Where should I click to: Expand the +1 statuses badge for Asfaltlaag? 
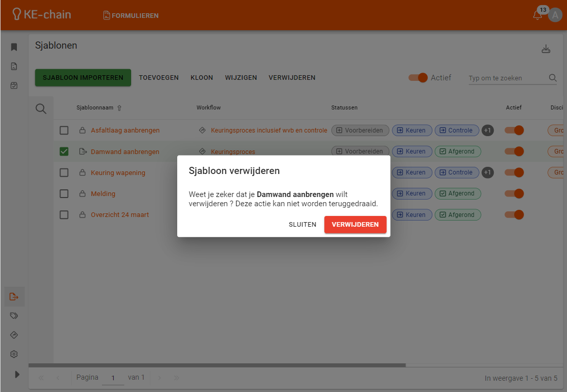click(488, 130)
